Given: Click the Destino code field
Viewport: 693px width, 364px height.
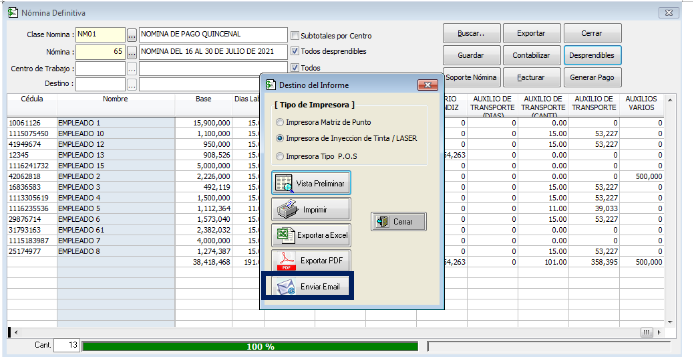Looking at the screenshot, I should (x=100, y=84).
